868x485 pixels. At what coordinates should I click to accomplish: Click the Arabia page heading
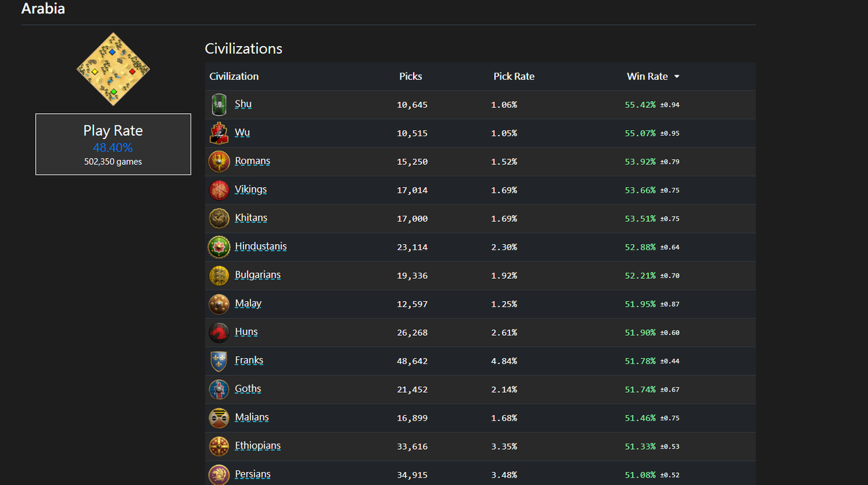click(43, 9)
